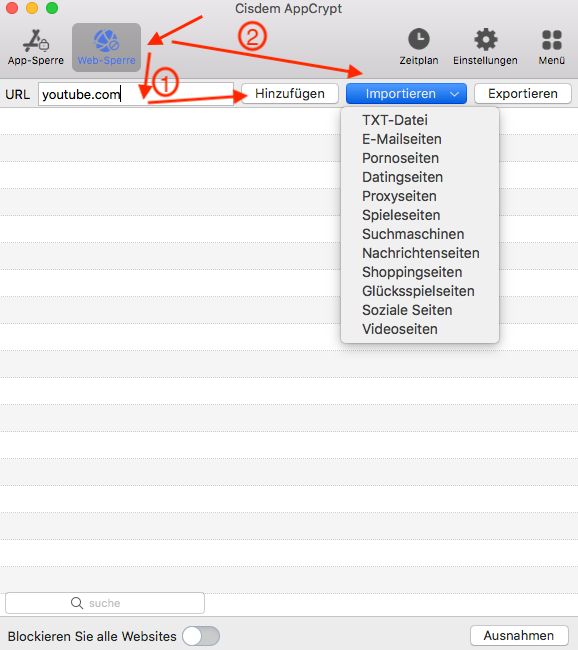Minimize window with yellow button
This screenshot has width=578, height=650.
click(32, 8)
